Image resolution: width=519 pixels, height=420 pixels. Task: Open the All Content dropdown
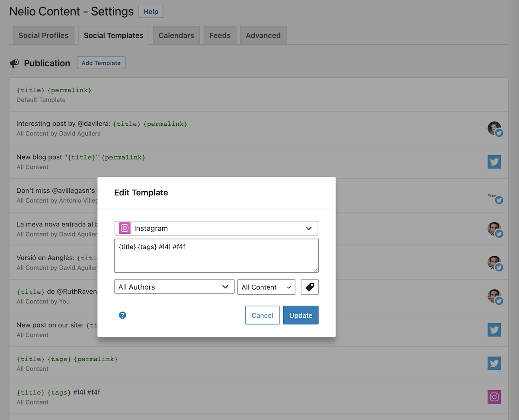(266, 287)
